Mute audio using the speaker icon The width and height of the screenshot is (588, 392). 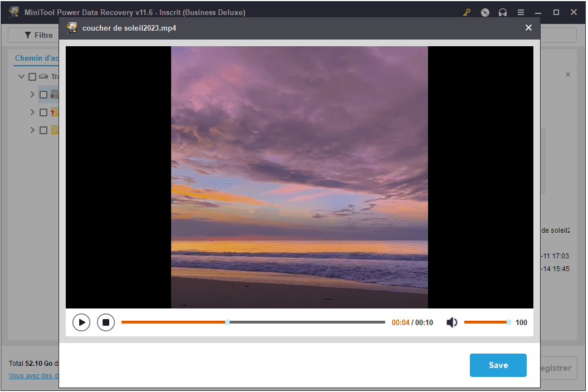click(x=452, y=322)
